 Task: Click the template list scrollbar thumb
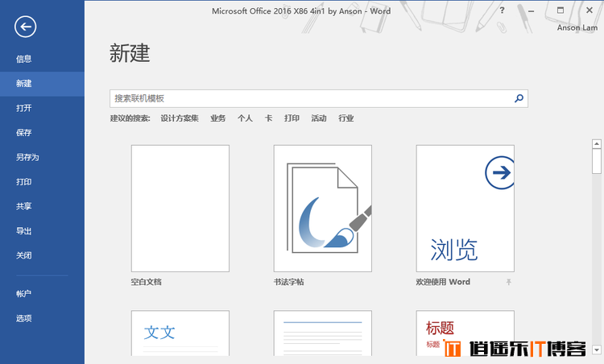[x=597, y=161]
